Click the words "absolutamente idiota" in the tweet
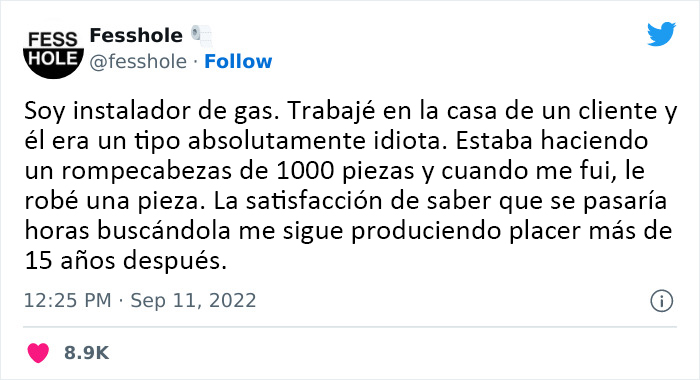 click(313, 141)
